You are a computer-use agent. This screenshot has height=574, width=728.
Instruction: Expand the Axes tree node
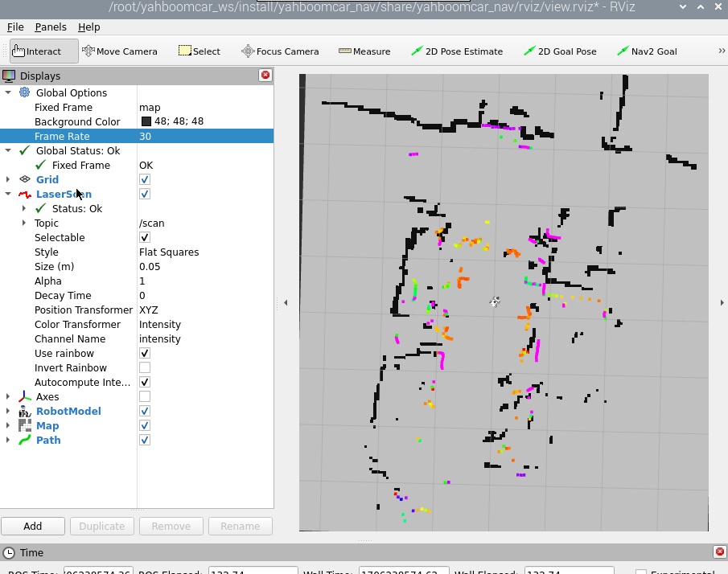click(x=8, y=397)
